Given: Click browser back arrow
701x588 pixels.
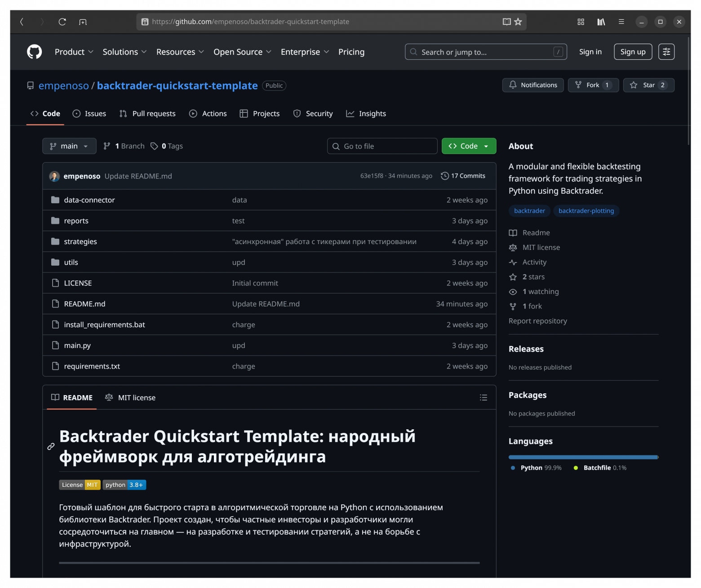Looking at the screenshot, I should click(x=22, y=22).
